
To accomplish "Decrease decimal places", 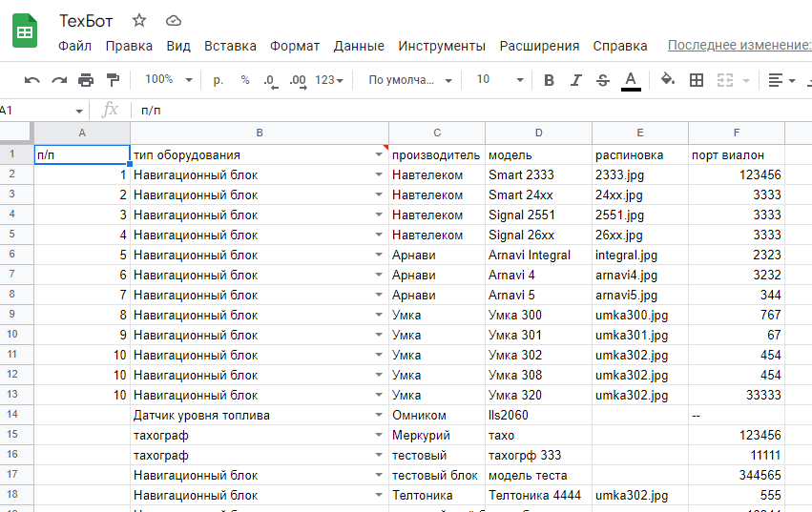I will coord(270,80).
